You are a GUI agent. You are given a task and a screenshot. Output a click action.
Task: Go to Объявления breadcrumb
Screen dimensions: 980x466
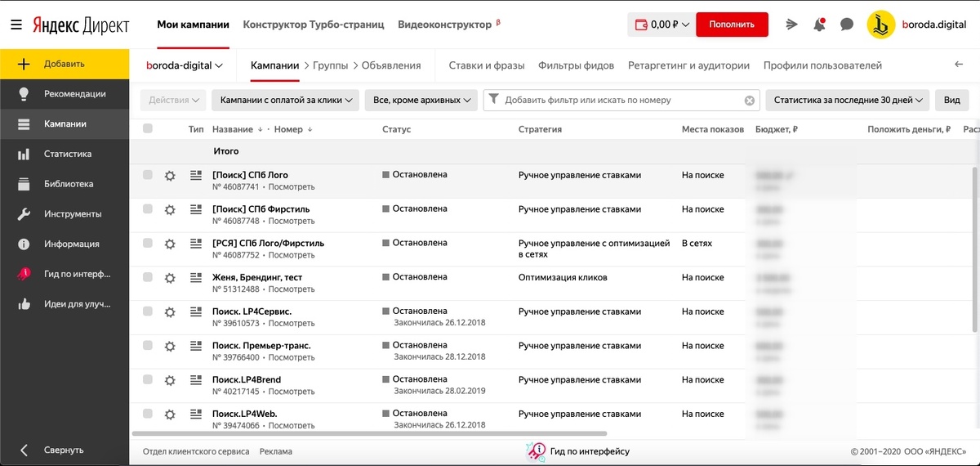click(x=391, y=65)
